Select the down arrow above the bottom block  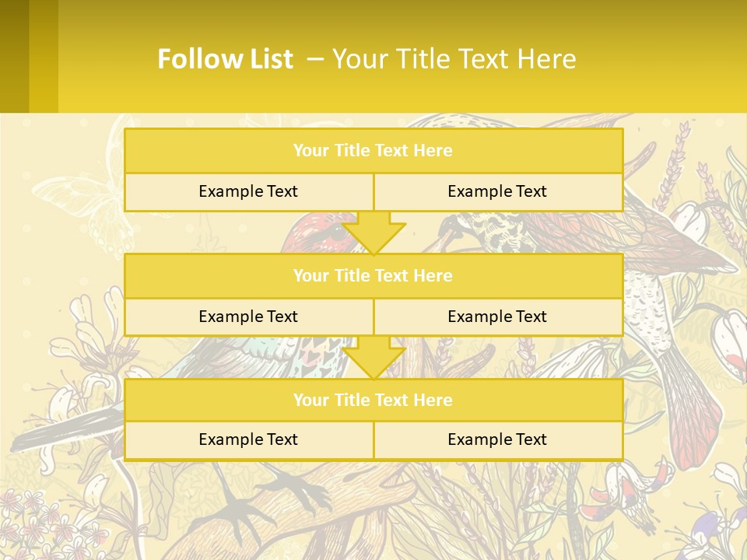pyautogui.click(x=373, y=358)
